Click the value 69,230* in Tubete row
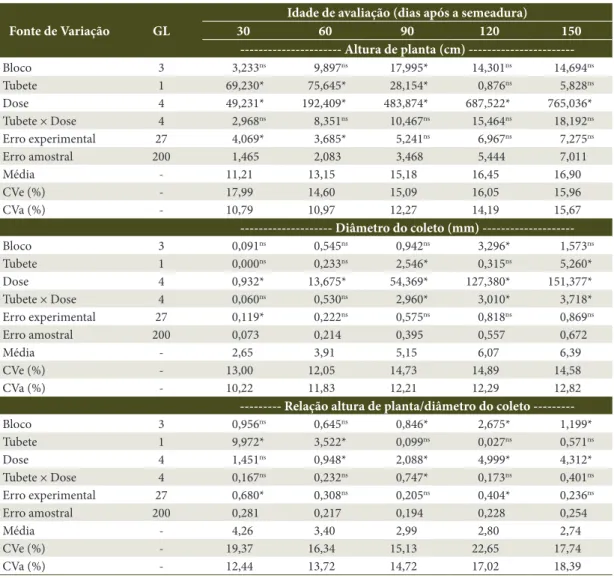The height and width of the screenshot is (578, 614). tap(245, 85)
